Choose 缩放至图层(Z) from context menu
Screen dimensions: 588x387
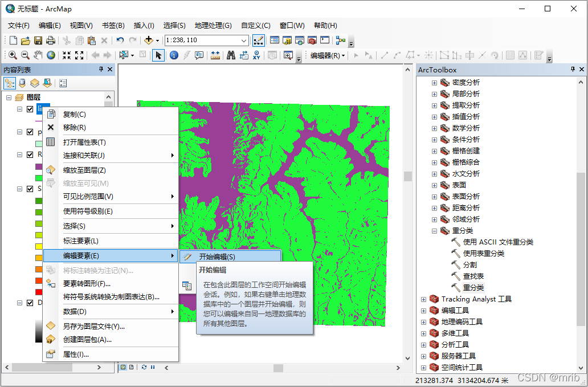(x=111, y=170)
